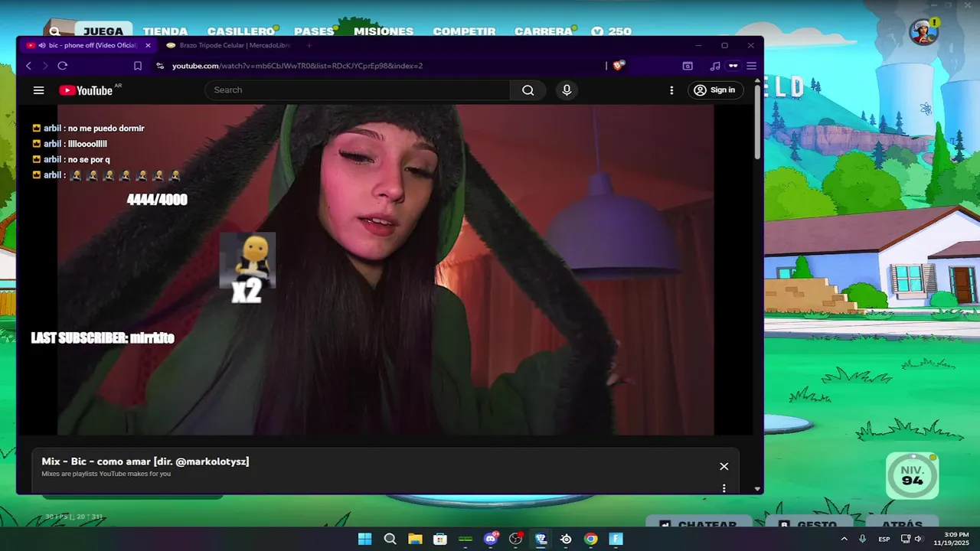This screenshot has width=980, height=551.
Task: Click on the video player area
Action: pos(386,269)
